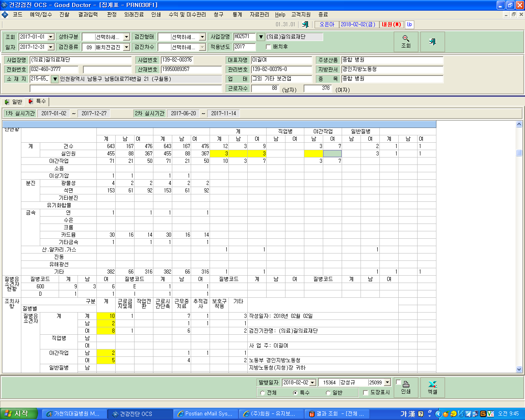Screen dimensions: 525x420
Task: Click the small exit icon in top toolbar
Action: pyautogui.click(x=305, y=25)
